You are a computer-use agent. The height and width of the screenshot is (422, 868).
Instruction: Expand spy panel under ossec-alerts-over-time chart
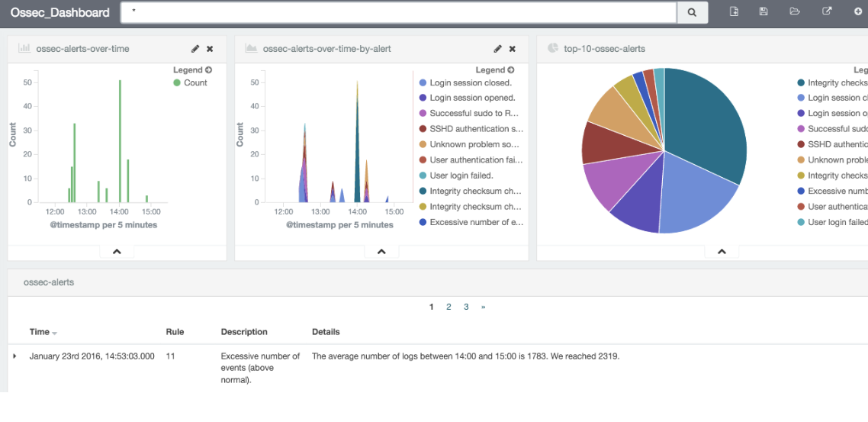(x=117, y=251)
